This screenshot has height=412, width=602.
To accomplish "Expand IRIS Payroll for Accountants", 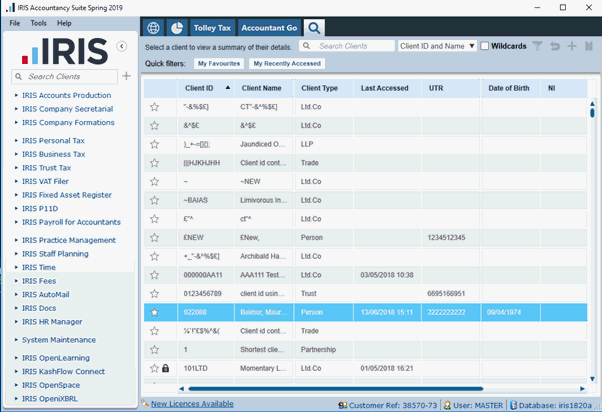I will point(16,222).
